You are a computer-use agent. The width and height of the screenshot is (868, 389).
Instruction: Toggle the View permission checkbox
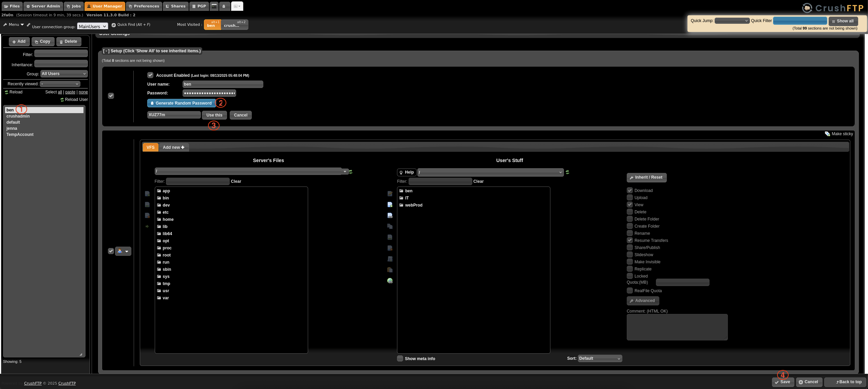[630, 205]
